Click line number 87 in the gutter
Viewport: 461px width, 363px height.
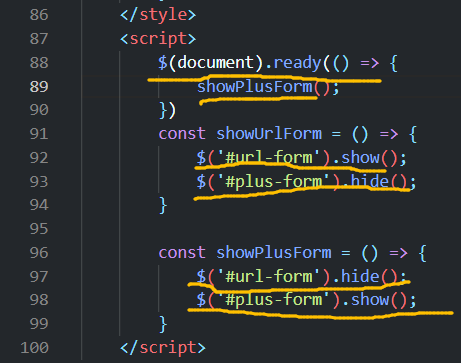tap(39, 39)
